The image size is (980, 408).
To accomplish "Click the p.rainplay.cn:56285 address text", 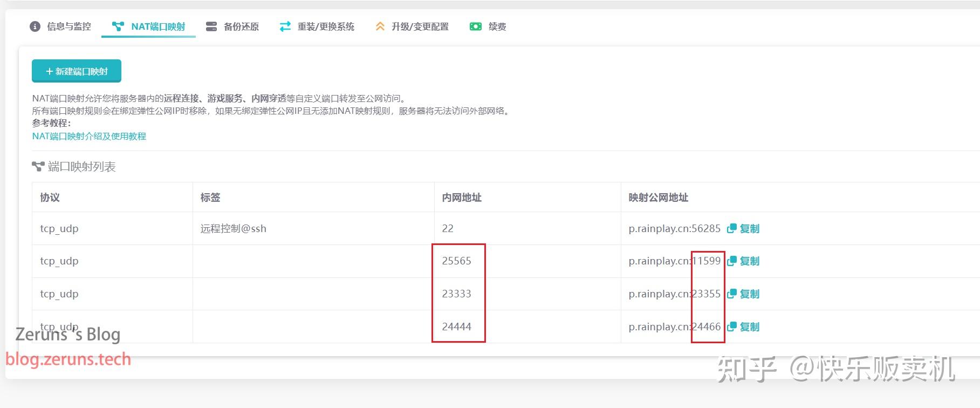I will 674,229.
